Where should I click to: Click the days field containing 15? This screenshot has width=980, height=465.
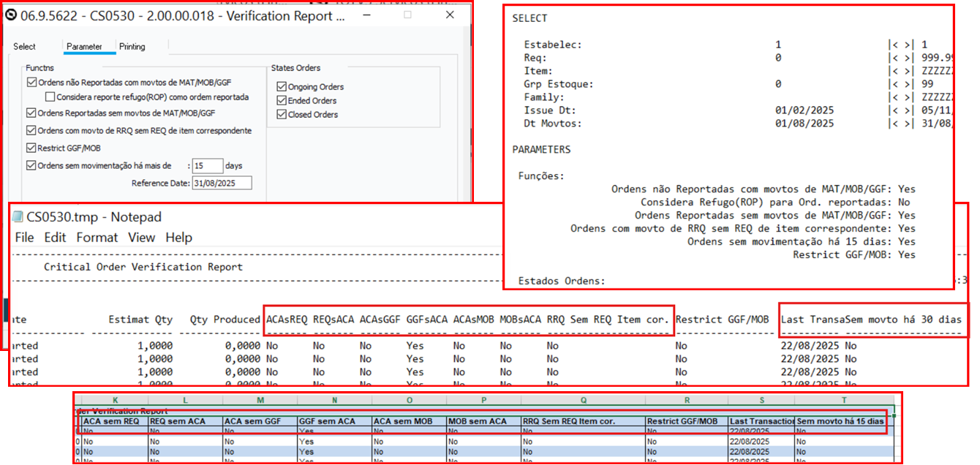(x=208, y=166)
